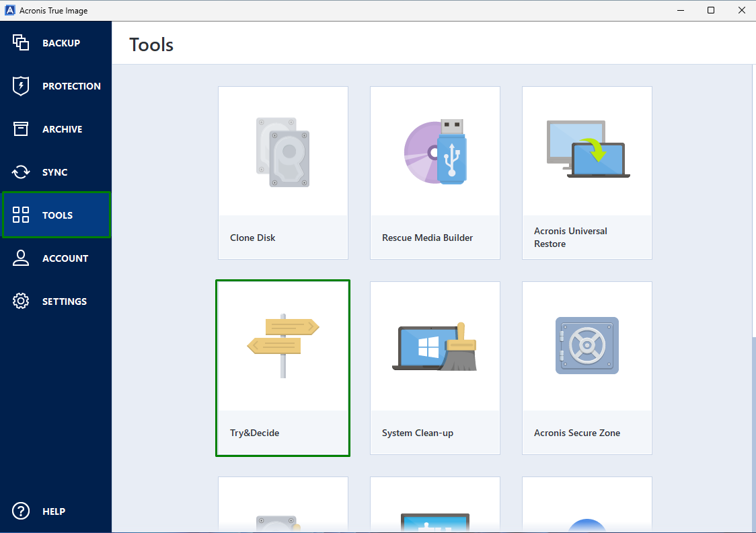This screenshot has height=533, width=756.
Task: Click the Tools grid icon
Action: point(20,215)
